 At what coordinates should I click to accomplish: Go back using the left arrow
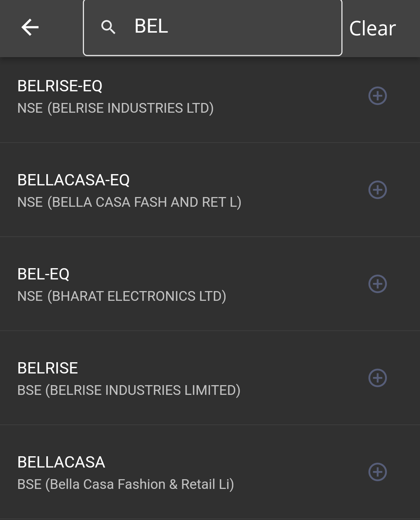click(x=30, y=28)
